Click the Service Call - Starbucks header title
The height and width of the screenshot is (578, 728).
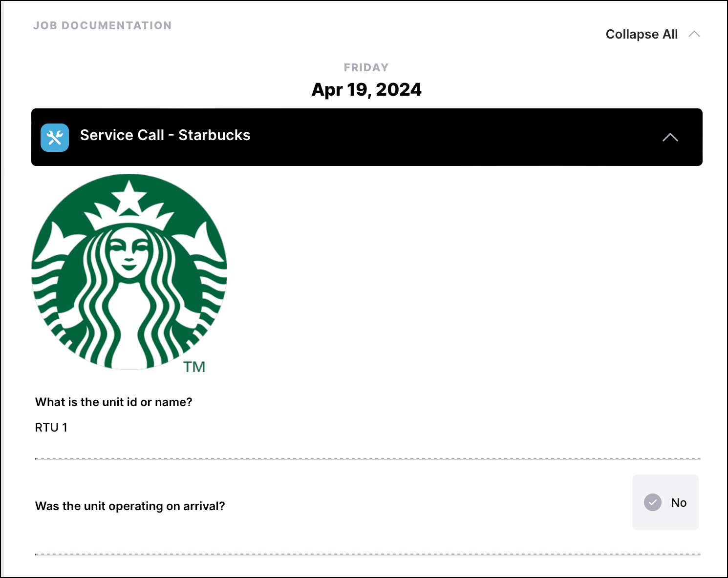(165, 135)
